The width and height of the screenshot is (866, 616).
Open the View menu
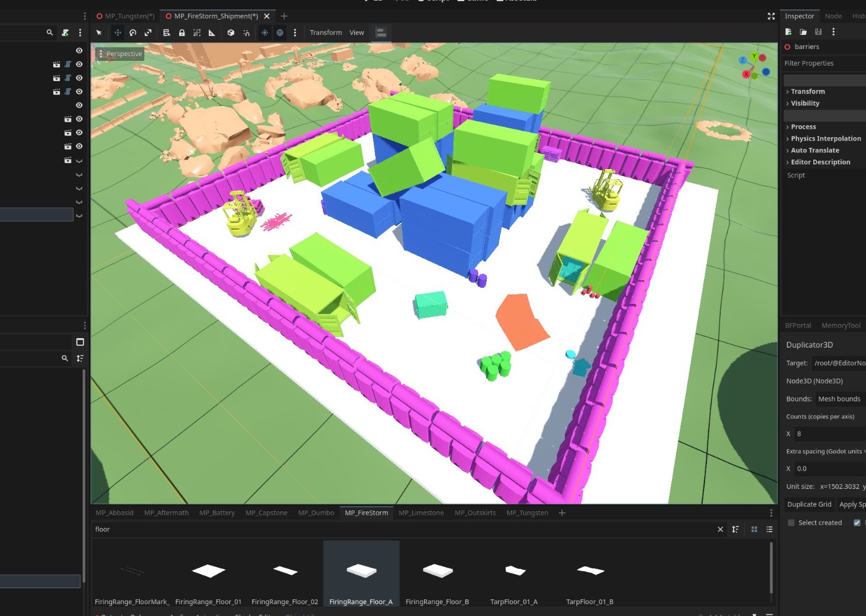click(x=357, y=33)
